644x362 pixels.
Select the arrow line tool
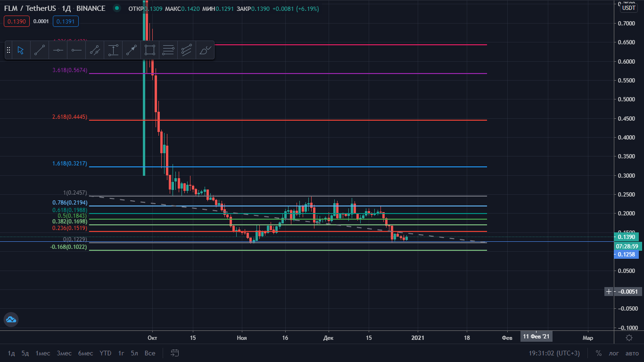click(x=132, y=50)
